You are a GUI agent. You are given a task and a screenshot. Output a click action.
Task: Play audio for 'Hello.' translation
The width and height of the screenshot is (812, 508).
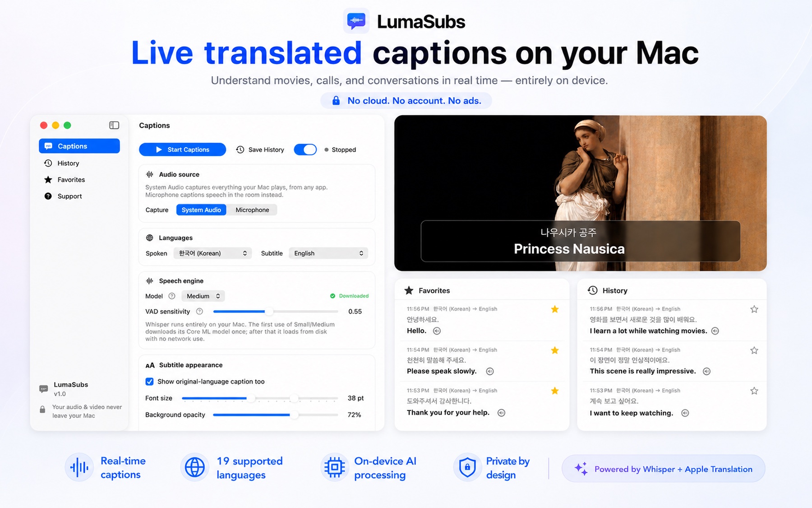437,331
